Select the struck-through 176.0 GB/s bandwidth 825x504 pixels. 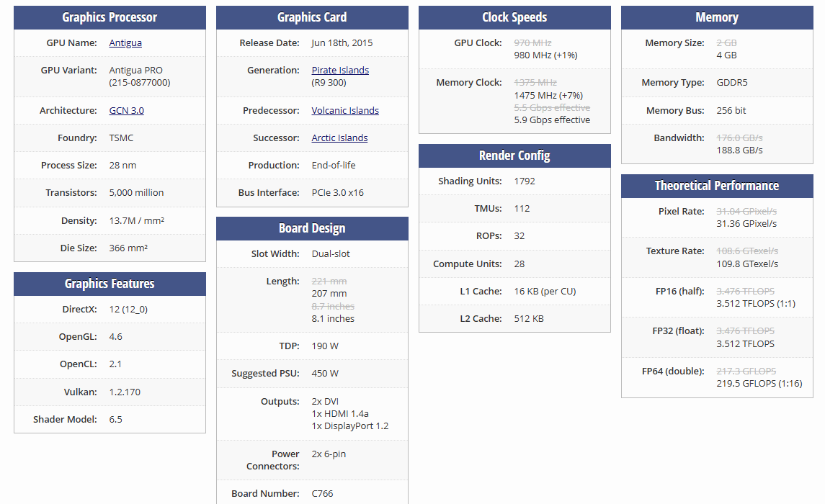click(740, 138)
